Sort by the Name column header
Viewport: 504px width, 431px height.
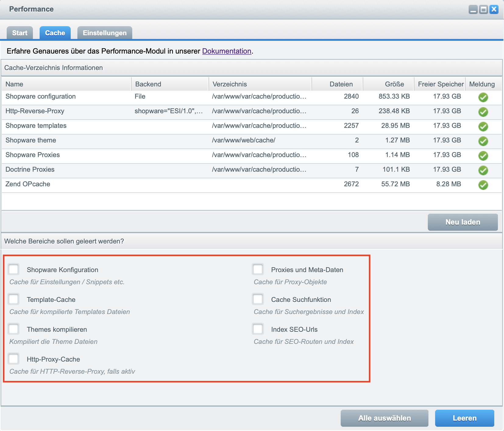[66, 84]
